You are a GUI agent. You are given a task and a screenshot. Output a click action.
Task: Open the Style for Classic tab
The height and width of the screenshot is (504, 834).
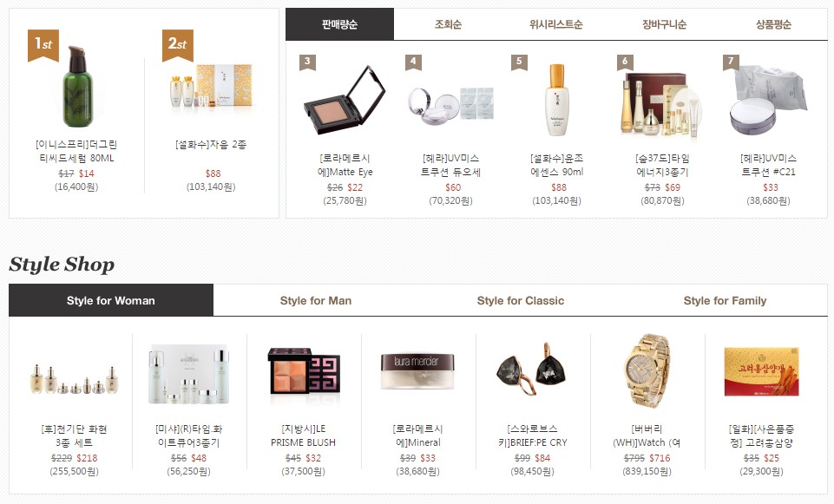point(520,300)
